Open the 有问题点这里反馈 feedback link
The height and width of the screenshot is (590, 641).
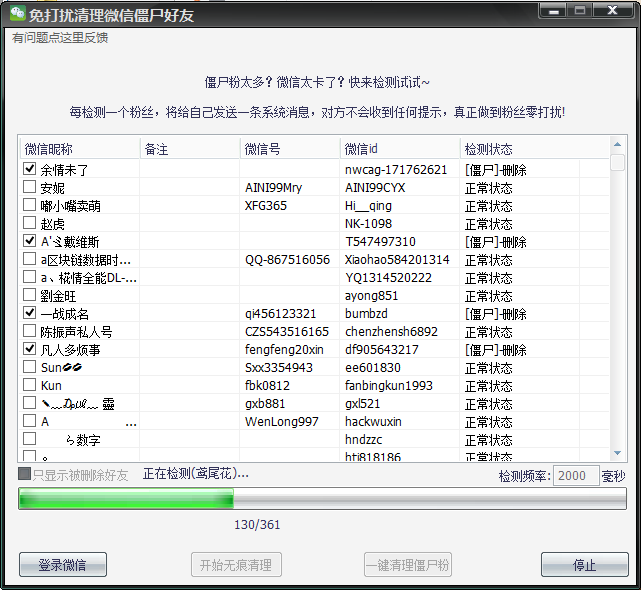point(60,38)
